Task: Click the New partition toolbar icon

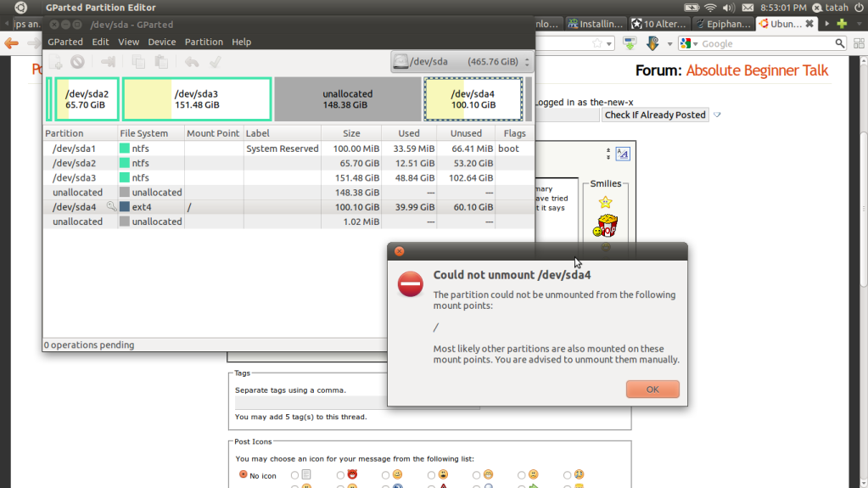Action: click(x=55, y=62)
